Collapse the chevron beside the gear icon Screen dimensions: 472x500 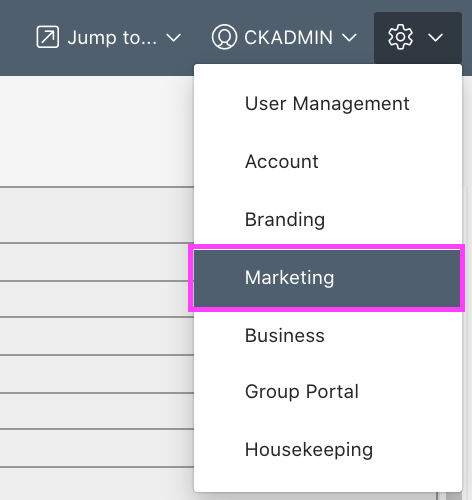click(x=435, y=38)
